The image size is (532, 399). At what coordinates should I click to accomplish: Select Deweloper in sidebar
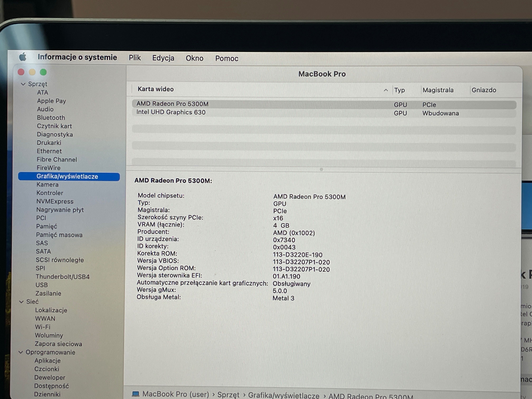pos(49,377)
